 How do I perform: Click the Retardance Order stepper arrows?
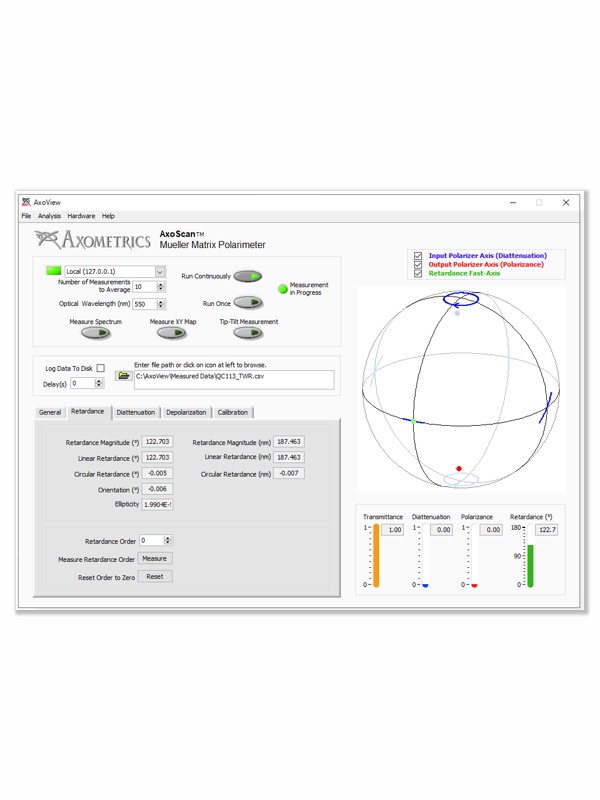pos(167,541)
